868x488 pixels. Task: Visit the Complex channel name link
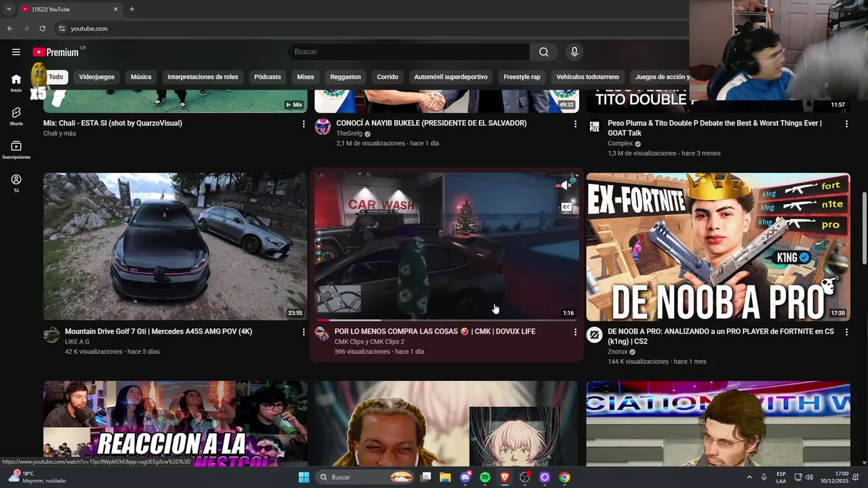point(620,144)
